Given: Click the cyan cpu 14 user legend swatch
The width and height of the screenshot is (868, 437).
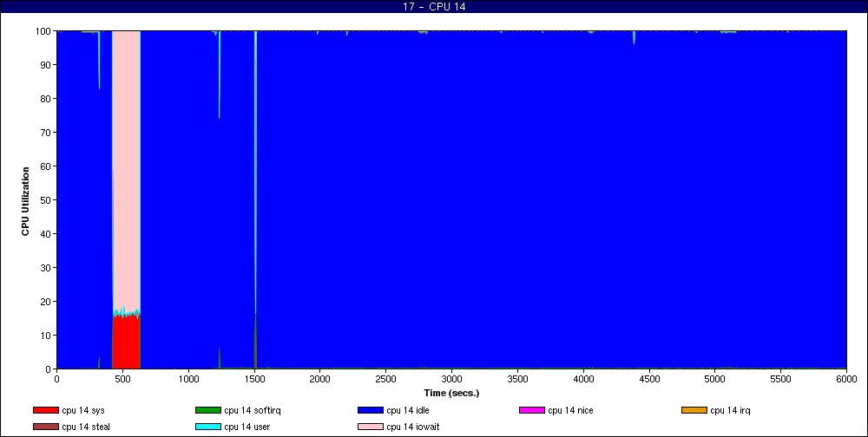Looking at the screenshot, I should pos(208,427).
